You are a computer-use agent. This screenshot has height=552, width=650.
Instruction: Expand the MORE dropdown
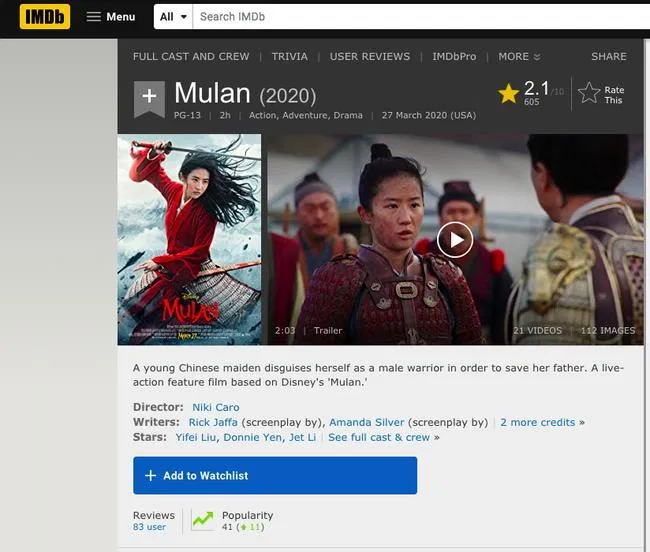(519, 57)
